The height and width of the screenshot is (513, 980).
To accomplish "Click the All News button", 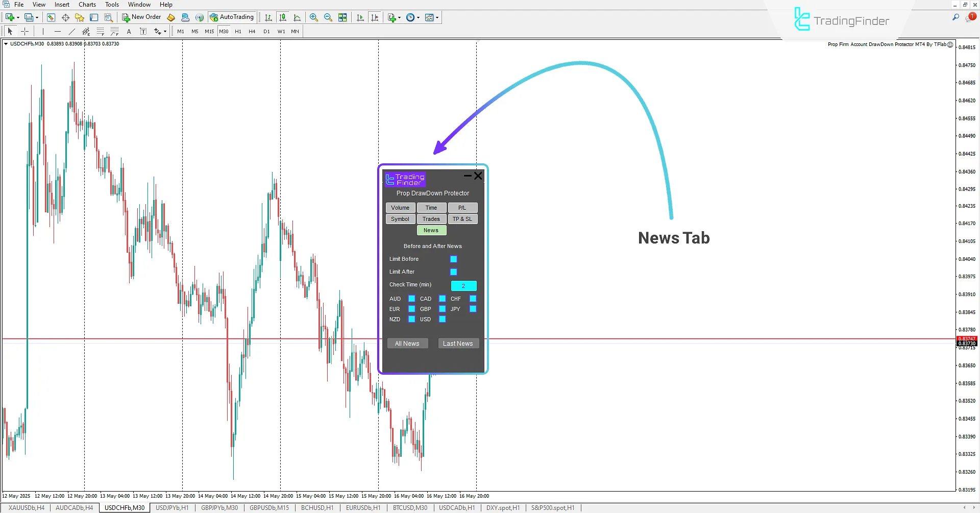I will (x=407, y=343).
